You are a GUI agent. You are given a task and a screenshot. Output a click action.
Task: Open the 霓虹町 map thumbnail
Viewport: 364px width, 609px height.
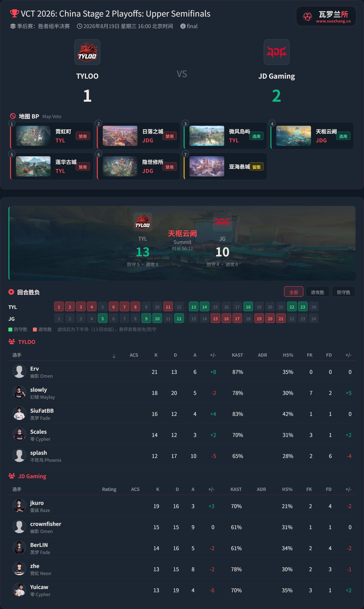point(33,136)
